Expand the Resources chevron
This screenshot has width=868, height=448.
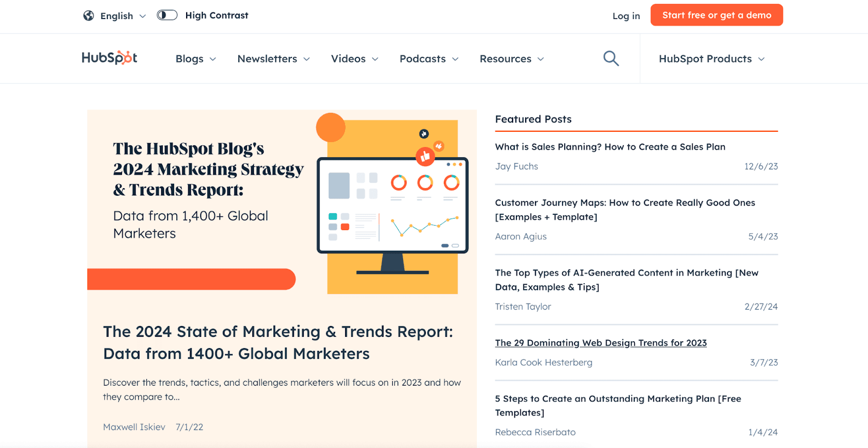click(x=541, y=59)
